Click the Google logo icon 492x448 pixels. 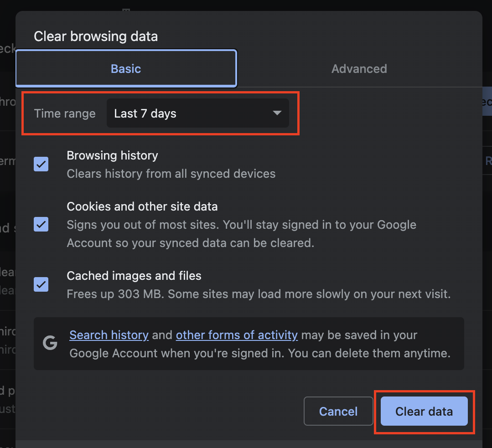tap(49, 343)
